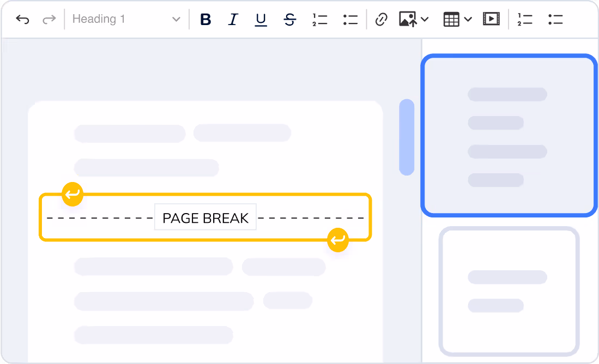Click the rightmost numbered list icon
This screenshot has width=599, height=364.
click(x=525, y=20)
